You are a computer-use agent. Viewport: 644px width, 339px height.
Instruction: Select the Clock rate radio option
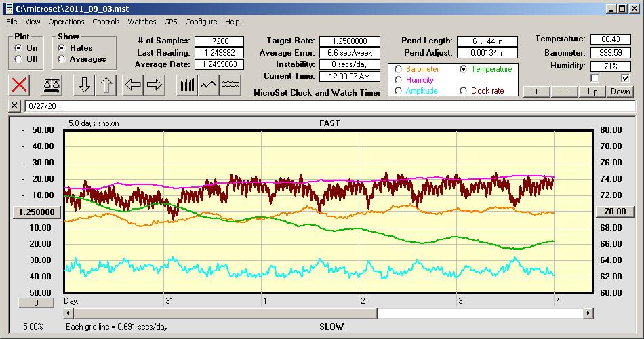[463, 91]
